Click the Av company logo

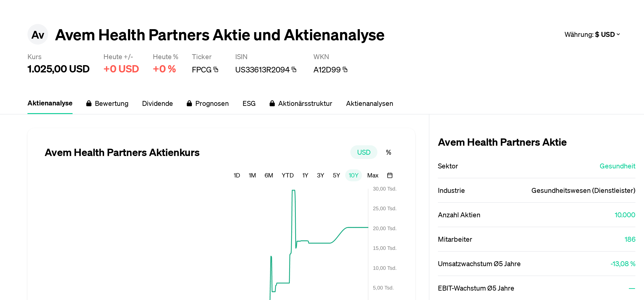pyautogui.click(x=38, y=34)
